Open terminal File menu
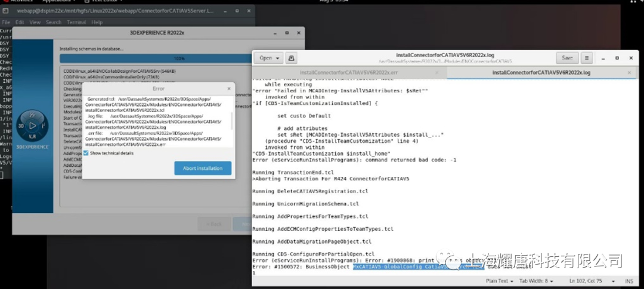This screenshot has width=644, height=289. click(x=6, y=22)
